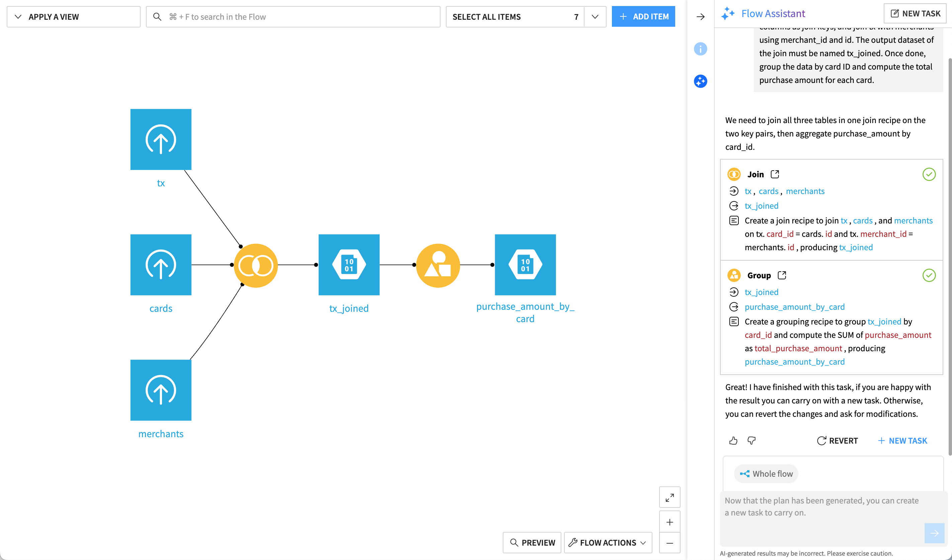
Task: Select the tx uploaded dataset node
Action: 161,139
